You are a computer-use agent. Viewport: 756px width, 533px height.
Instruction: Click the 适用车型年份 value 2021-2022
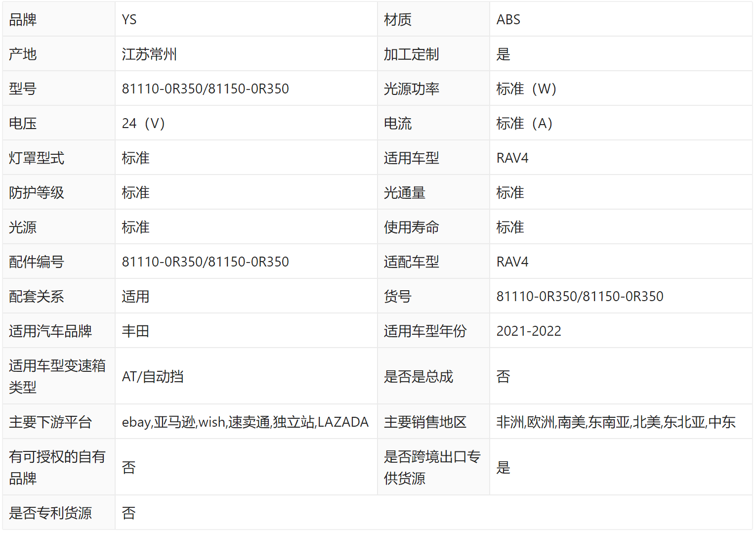pos(529,331)
